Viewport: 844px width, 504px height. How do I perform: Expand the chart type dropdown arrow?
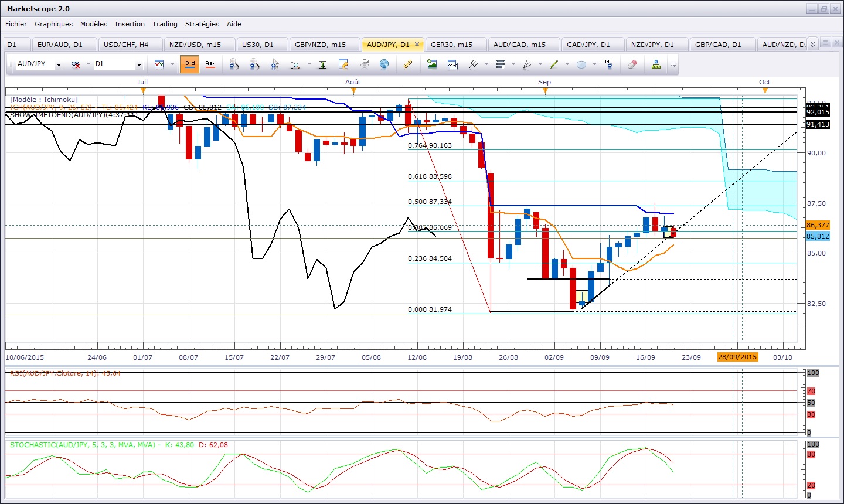pyautogui.click(x=172, y=64)
